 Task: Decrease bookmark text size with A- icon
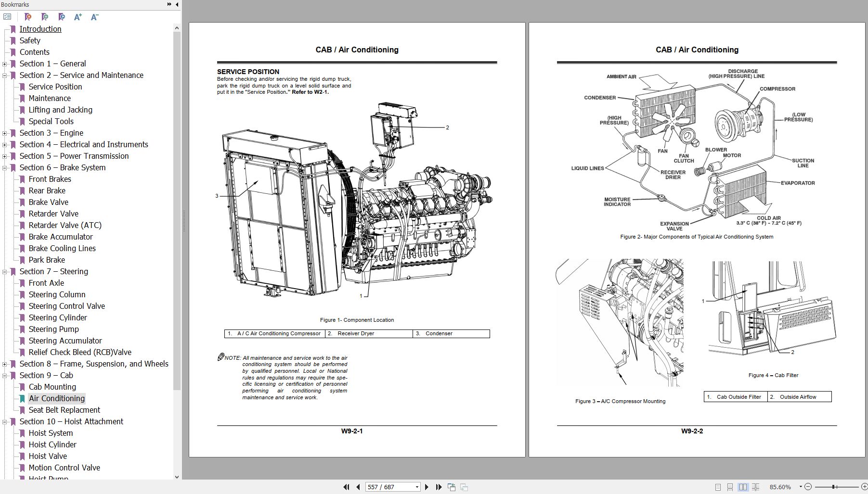click(94, 17)
